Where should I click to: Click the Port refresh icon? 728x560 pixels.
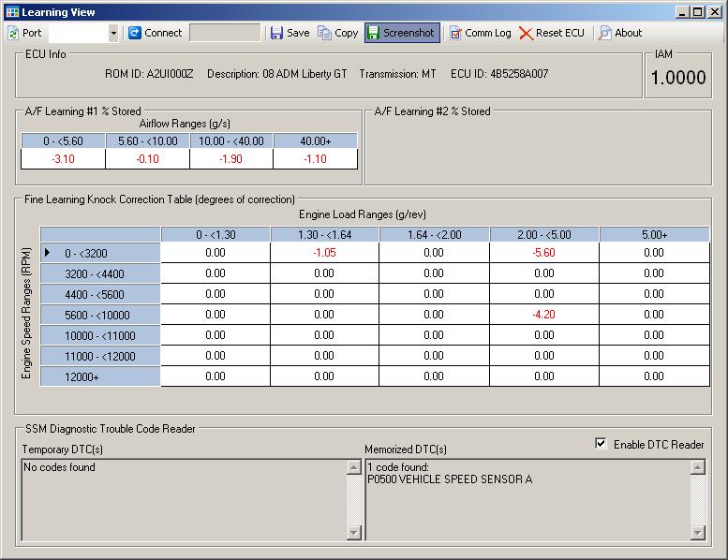tap(13, 33)
